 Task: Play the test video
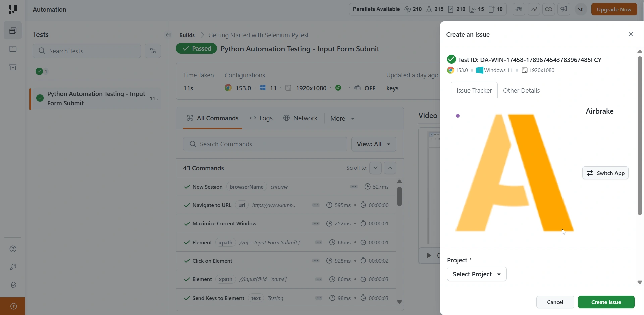(429, 255)
